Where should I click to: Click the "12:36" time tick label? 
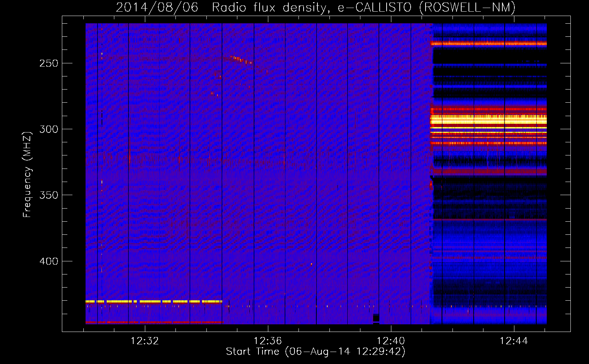pyautogui.click(x=268, y=341)
